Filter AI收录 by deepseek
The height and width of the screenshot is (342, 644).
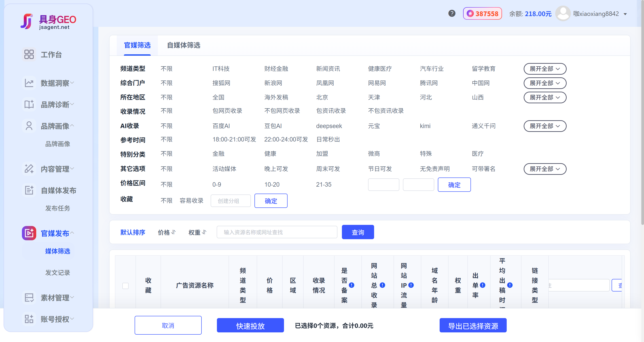click(x=329, y=126)
